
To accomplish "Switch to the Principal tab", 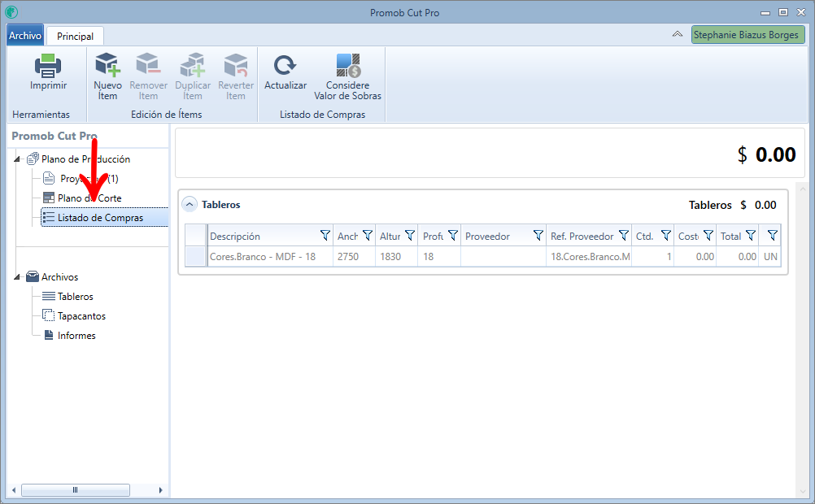I will pos(76,36).
